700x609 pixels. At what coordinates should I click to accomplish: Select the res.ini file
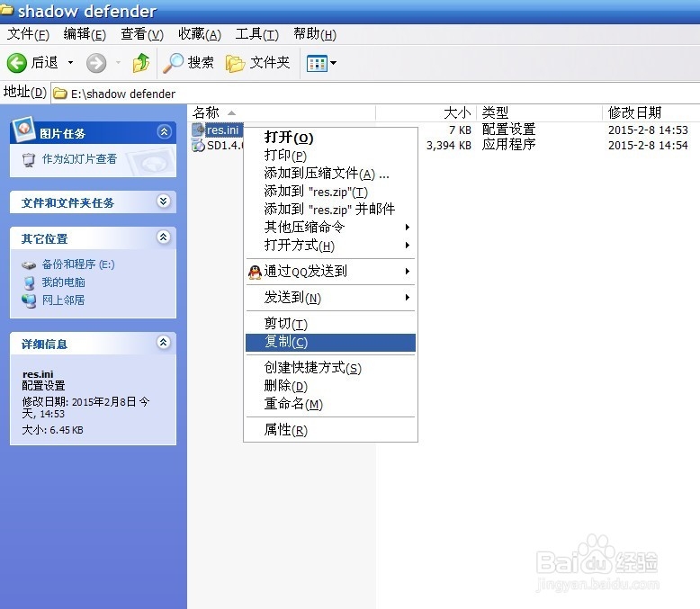tap(223, 130)
